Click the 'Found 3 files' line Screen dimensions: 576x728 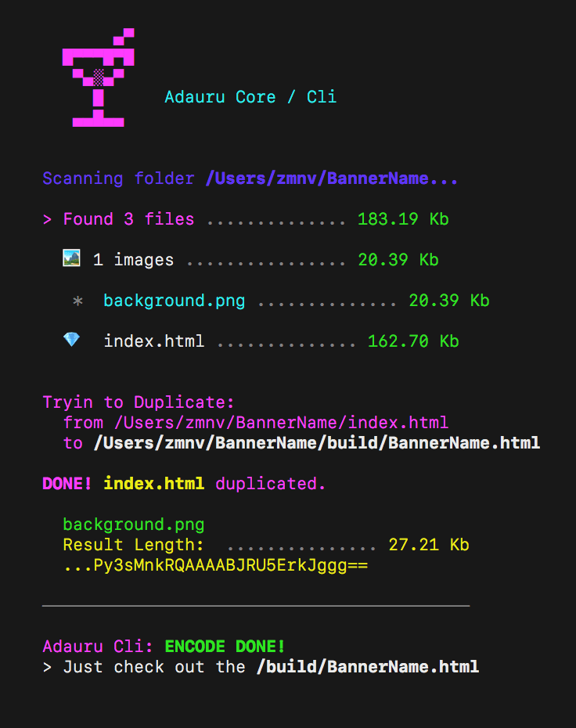tap(128, 219)
